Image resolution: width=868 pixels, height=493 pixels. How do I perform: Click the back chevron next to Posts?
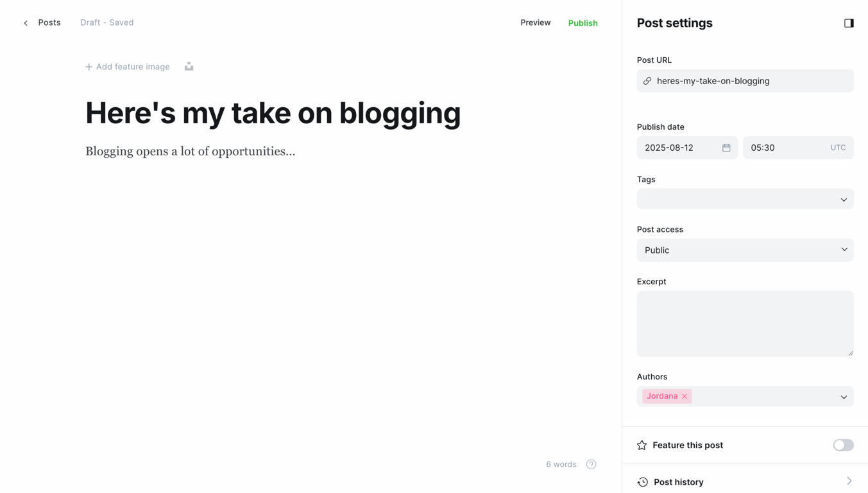click(25, 22)
